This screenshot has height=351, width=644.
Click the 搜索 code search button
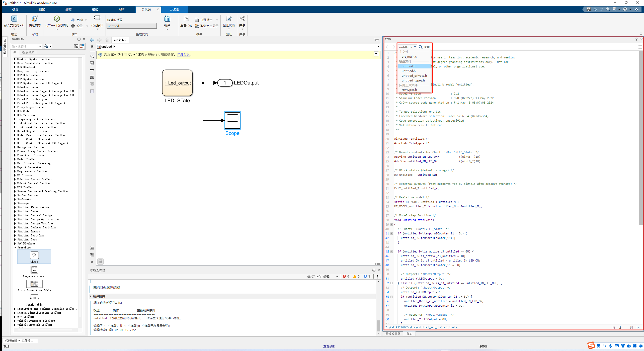424,47
